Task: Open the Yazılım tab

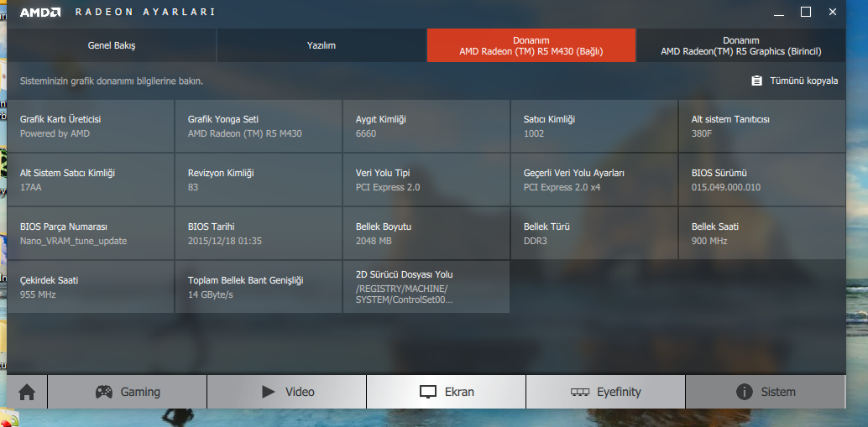Action: (x=322, y=45)
